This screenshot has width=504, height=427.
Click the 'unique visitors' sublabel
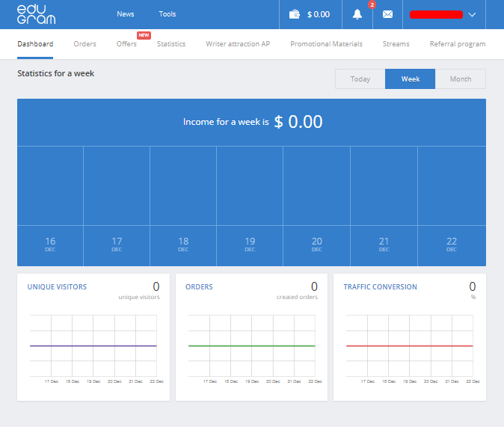click(139, 297)
